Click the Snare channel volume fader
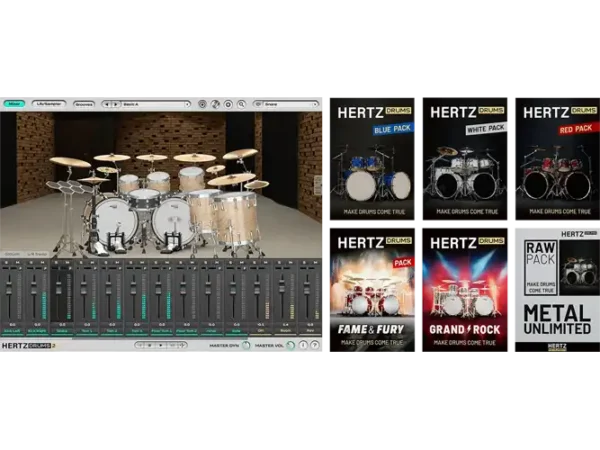The image size is (600, 450). (59, 287)
